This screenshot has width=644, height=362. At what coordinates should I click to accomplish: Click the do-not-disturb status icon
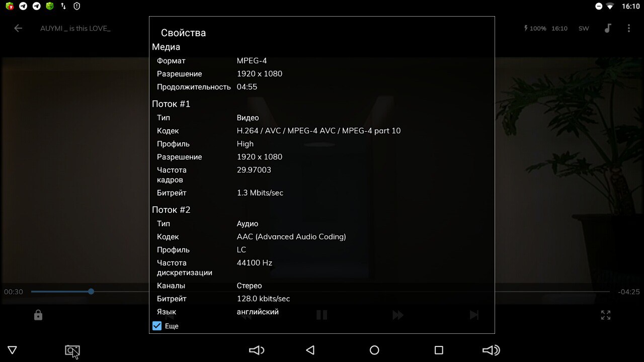[x=599, y=7]
